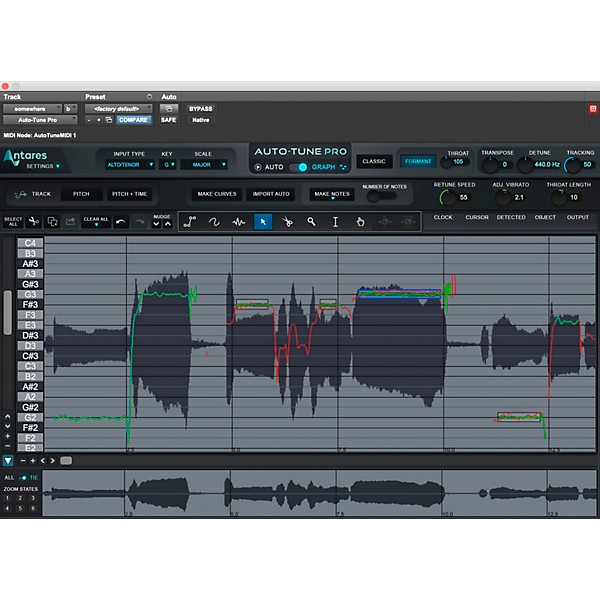Image resolution: width=600 pixels, height=600 pixels.
Task: Click the Tracking knob
Action: coord(572,165)
